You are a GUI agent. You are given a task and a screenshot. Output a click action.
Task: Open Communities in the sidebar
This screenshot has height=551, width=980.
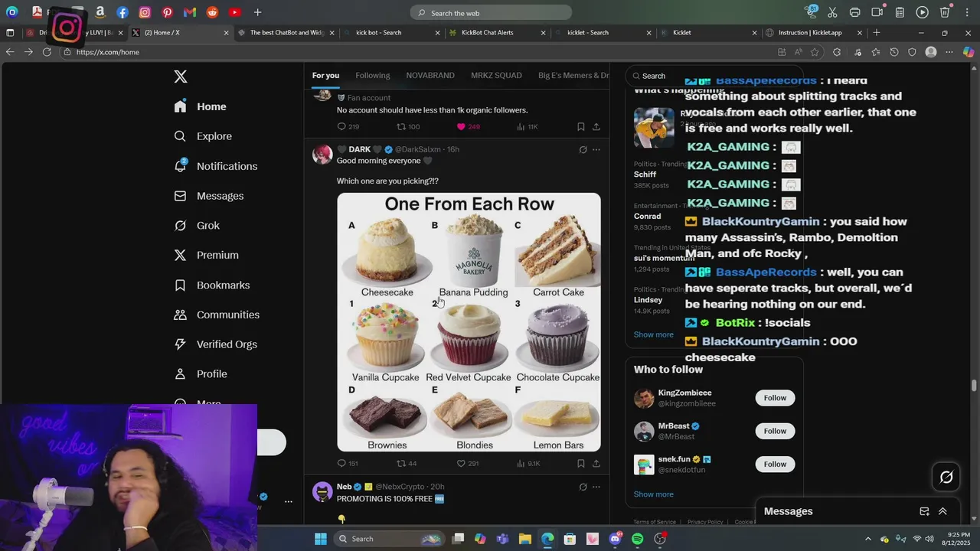point(217,315)
